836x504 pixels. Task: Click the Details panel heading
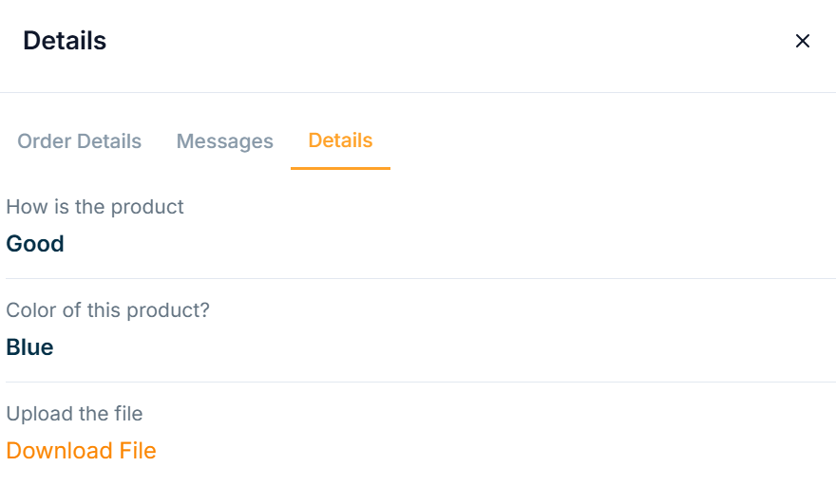coord(65,41)
